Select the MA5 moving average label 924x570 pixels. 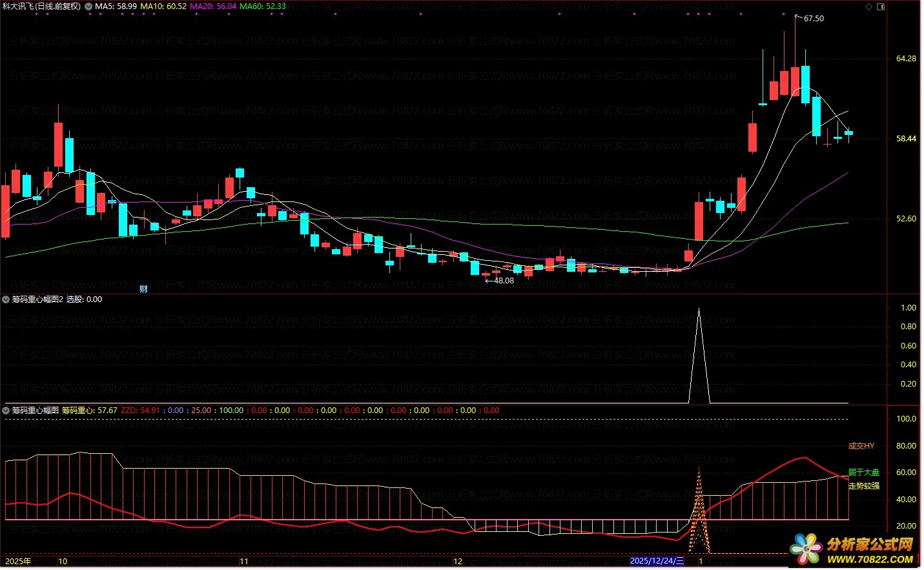pyautogui.click(x=116, y=6)
